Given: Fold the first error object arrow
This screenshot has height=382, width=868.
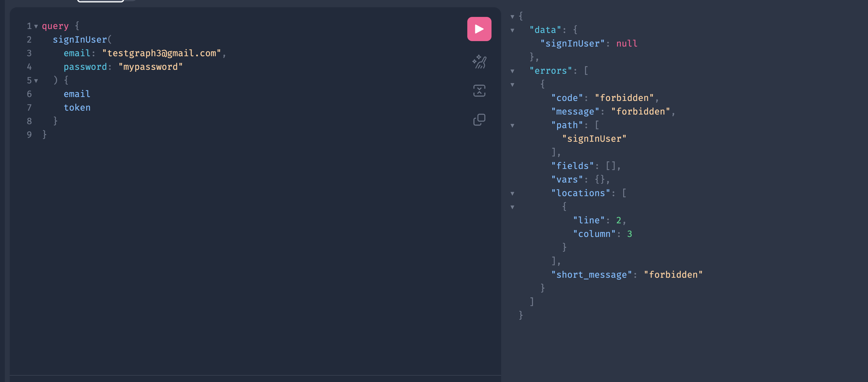Looking at the screenshot, I should click(512, 85).
